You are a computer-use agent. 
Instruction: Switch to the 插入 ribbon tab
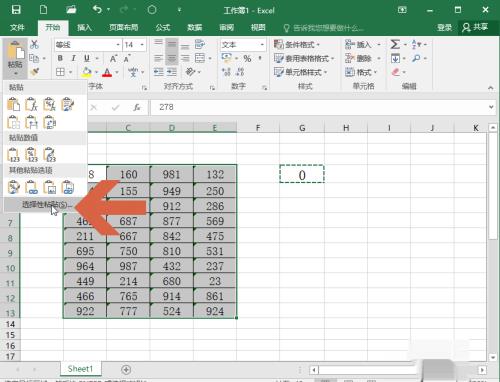(84, 27)
